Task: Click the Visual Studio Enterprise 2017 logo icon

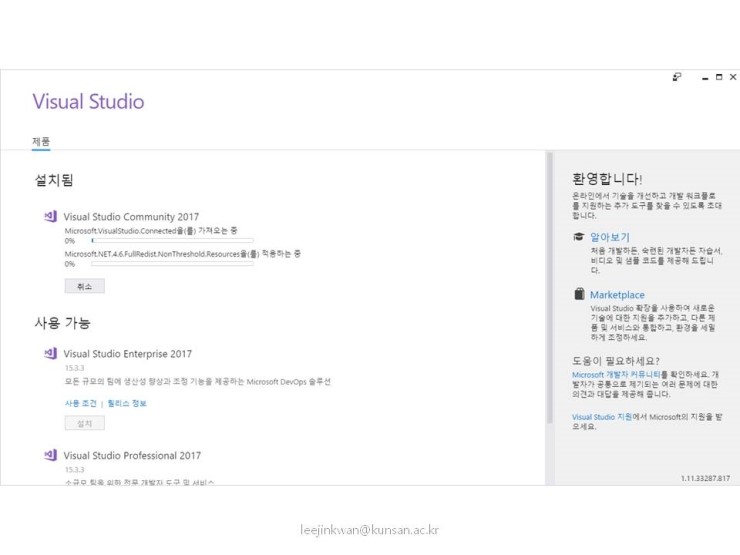Action: (50, 353)
